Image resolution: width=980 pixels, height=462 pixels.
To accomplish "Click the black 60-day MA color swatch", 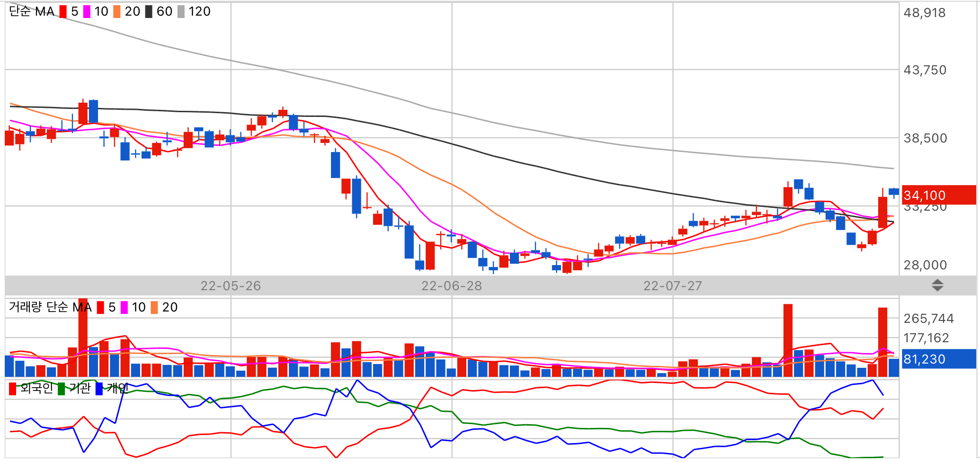I will click(x=149, y=12).
